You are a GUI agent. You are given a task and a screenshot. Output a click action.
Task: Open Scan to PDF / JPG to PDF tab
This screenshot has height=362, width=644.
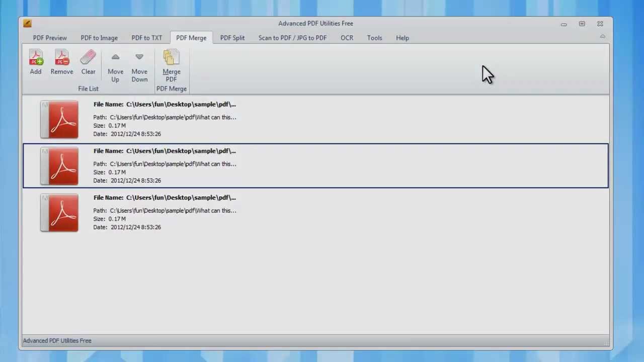292,38
